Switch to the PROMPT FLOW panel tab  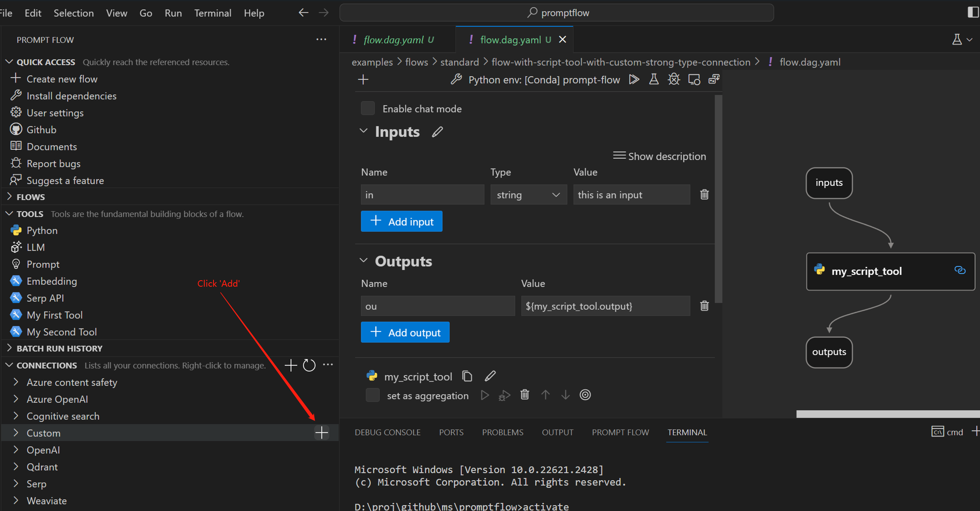[620, 432]
